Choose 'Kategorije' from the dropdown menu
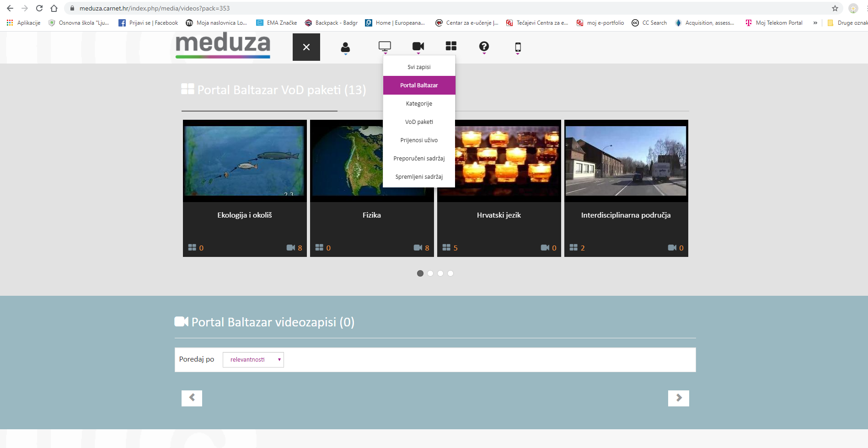The width and height of the screenshot is (868, 448). pyautogui.click(x=419, y=103)
